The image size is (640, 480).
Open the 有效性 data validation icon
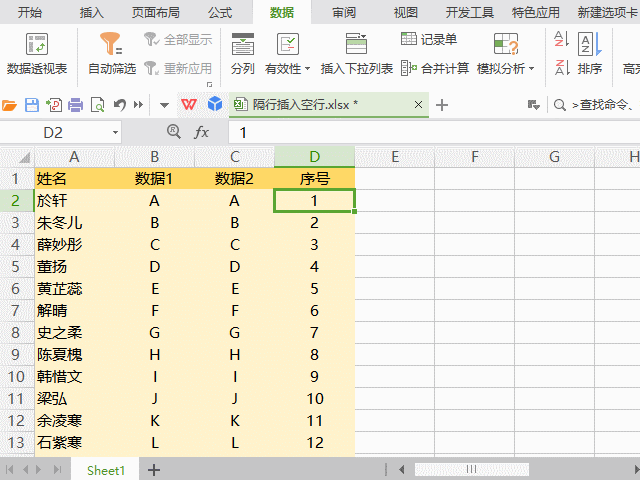point(288,44)
